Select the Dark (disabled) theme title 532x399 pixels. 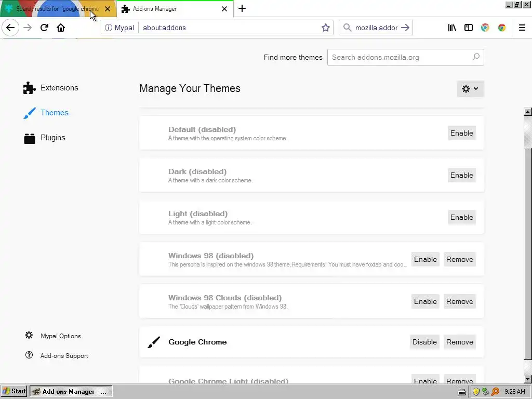[197, 171]
